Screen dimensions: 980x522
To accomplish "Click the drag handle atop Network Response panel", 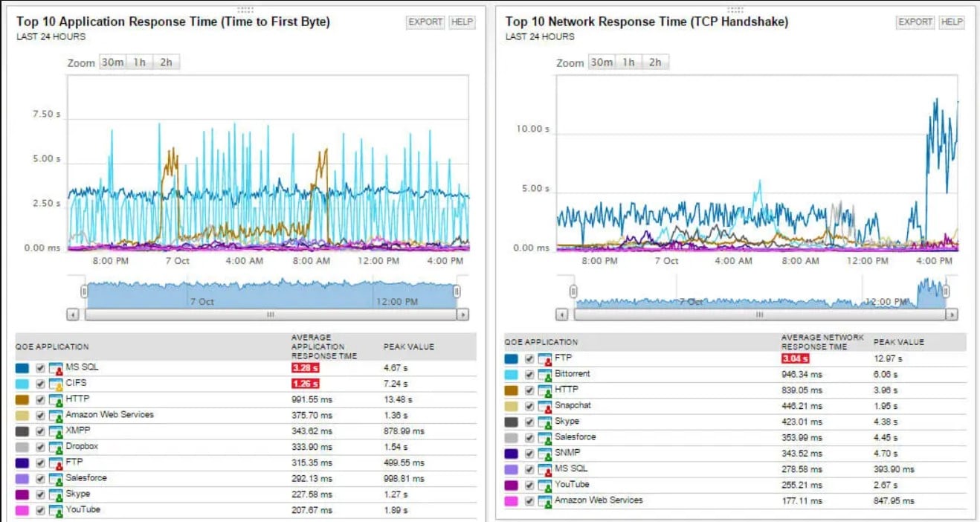I will point(735,10).
